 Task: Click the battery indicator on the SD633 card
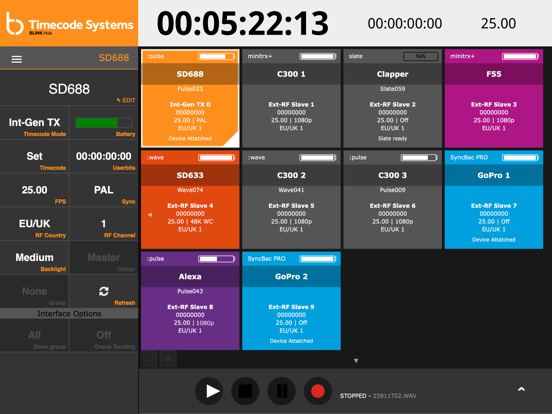(217, 158)
